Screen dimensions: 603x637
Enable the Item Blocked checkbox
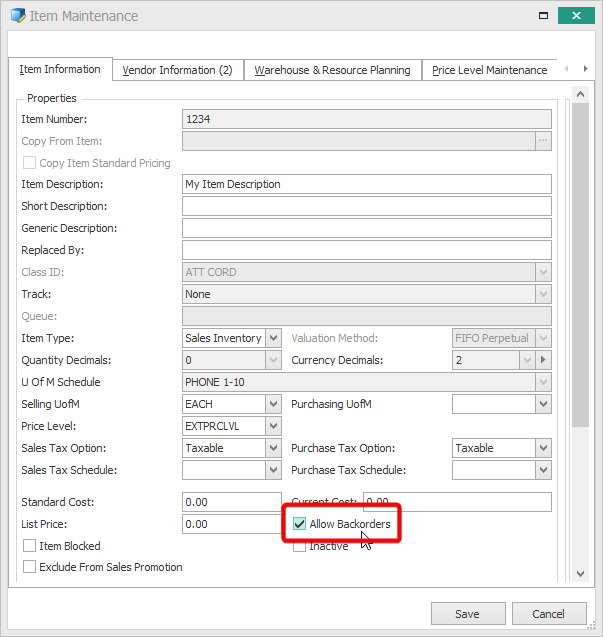(x=29, y=546)
